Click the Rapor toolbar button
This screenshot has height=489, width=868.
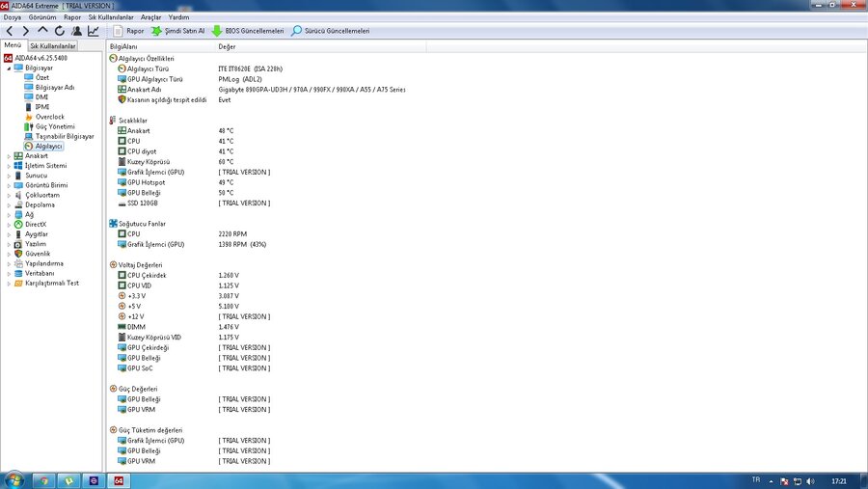click(128, 31)
